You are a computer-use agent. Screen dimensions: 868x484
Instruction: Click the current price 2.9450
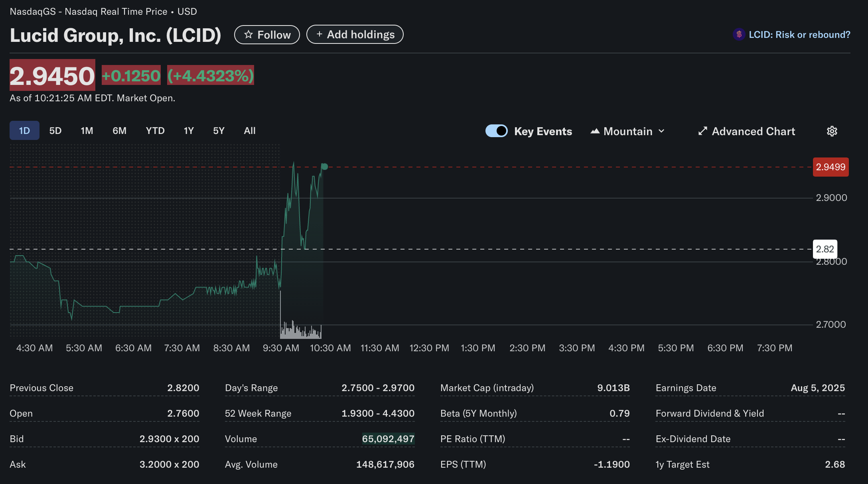point(52,75)
